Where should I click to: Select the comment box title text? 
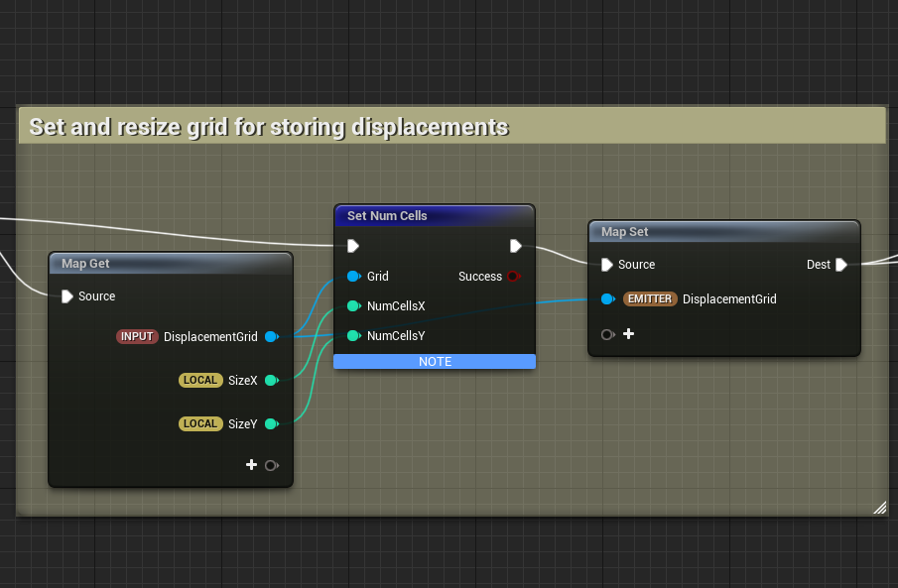point(268,127)
